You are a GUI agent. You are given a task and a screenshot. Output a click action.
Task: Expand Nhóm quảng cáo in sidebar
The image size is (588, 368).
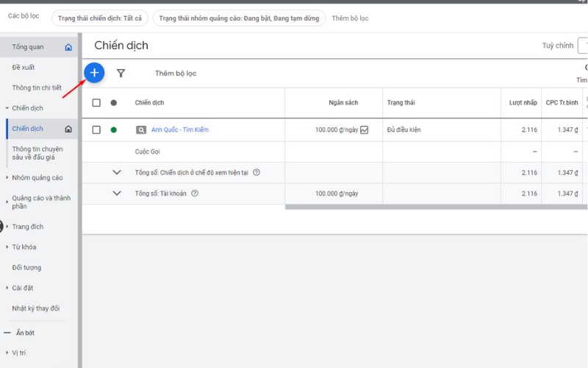coord(37,177)
